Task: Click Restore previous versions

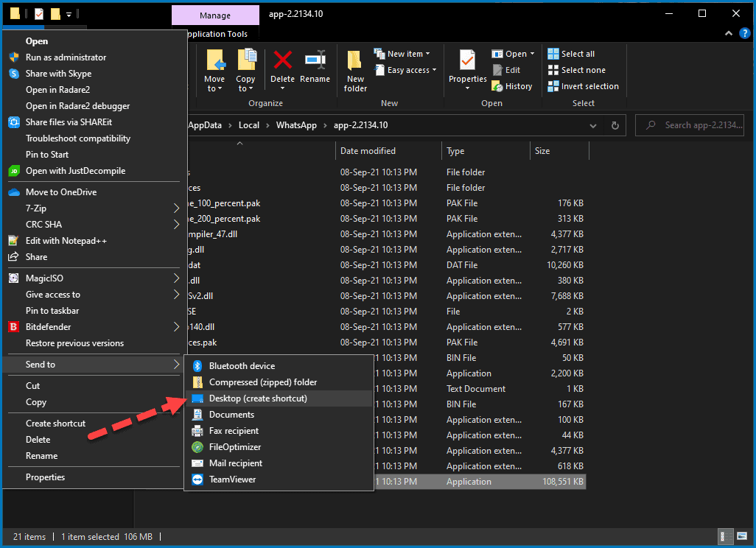Action: (x=94, y=344)
